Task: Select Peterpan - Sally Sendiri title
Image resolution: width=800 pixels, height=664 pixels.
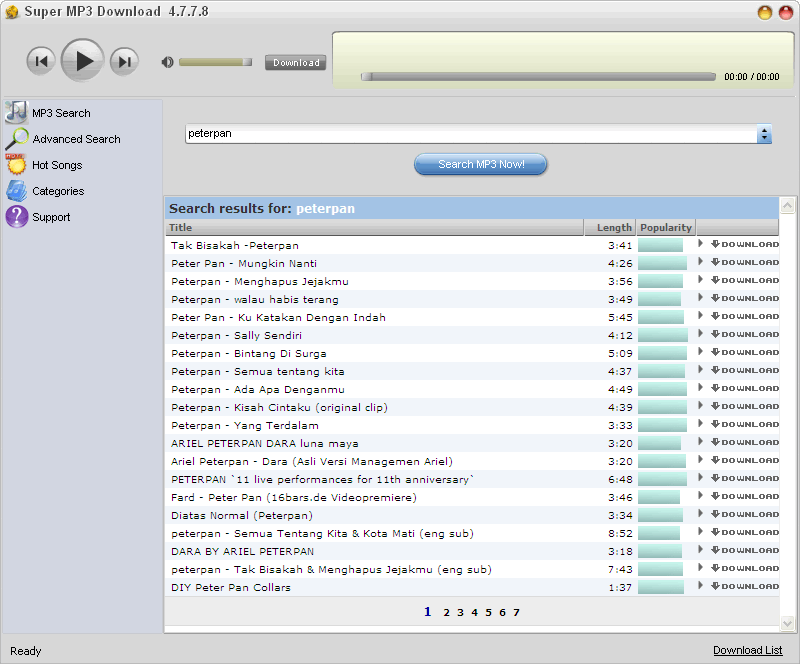Action: point(236,336)
